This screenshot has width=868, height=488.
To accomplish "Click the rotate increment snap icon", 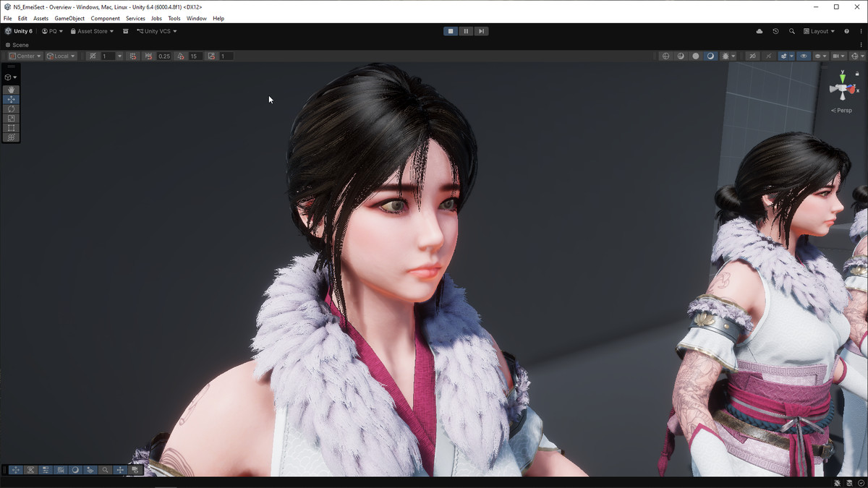I will coord(181,56).
